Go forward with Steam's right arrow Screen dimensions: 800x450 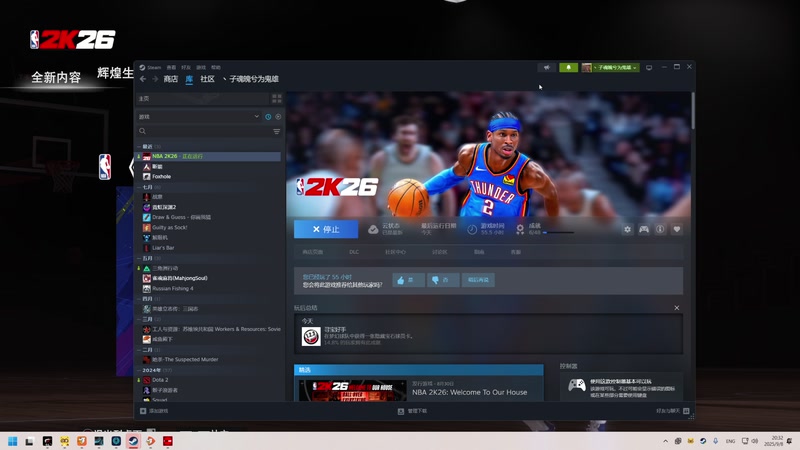(x=155, y=79)
